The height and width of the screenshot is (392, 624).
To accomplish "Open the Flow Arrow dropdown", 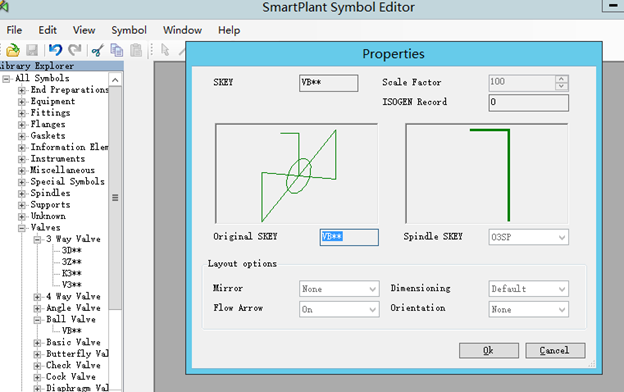I will click(x=339, y=309).
